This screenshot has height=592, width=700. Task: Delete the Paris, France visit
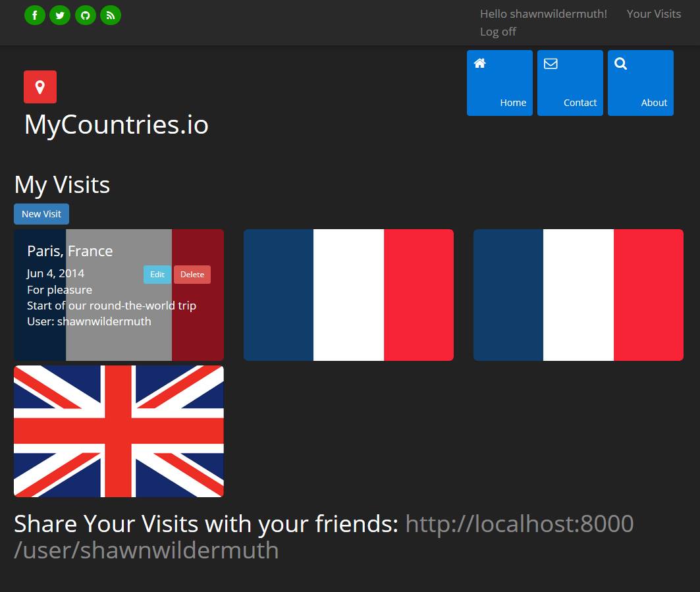[192, 275]
